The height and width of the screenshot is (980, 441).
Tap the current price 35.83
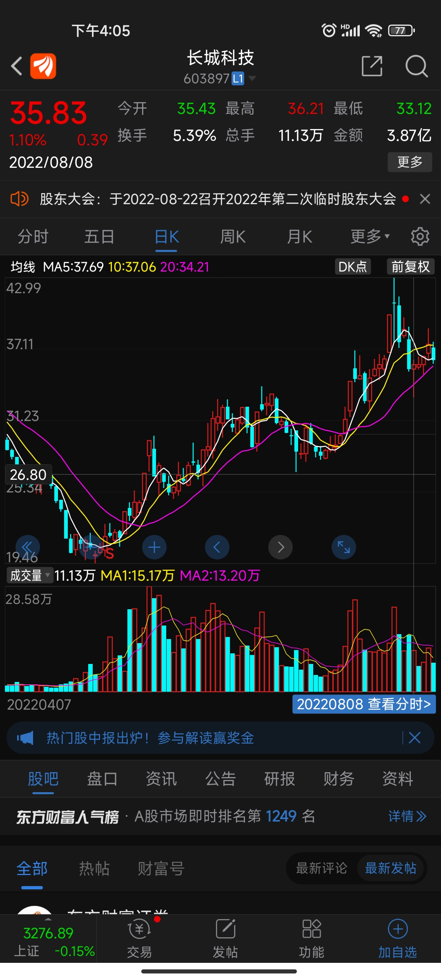(x=49, y=113)
